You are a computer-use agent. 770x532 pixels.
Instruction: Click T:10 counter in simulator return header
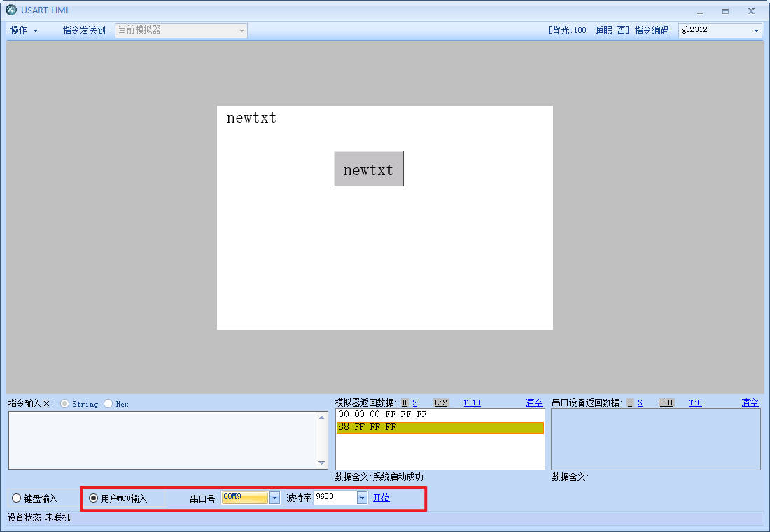(472, 403)
